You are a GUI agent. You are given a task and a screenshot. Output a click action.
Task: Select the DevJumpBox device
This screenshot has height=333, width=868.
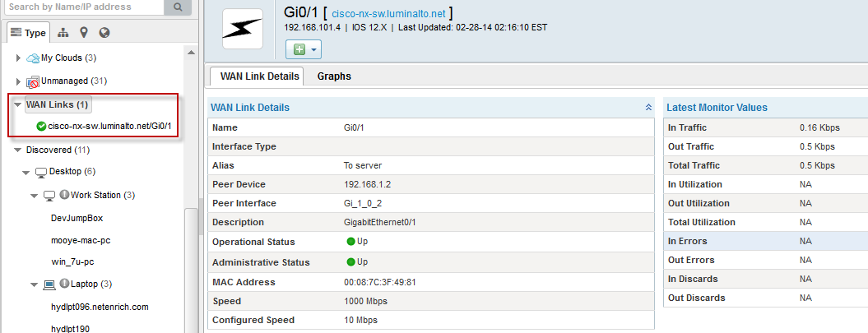(77, 219)
